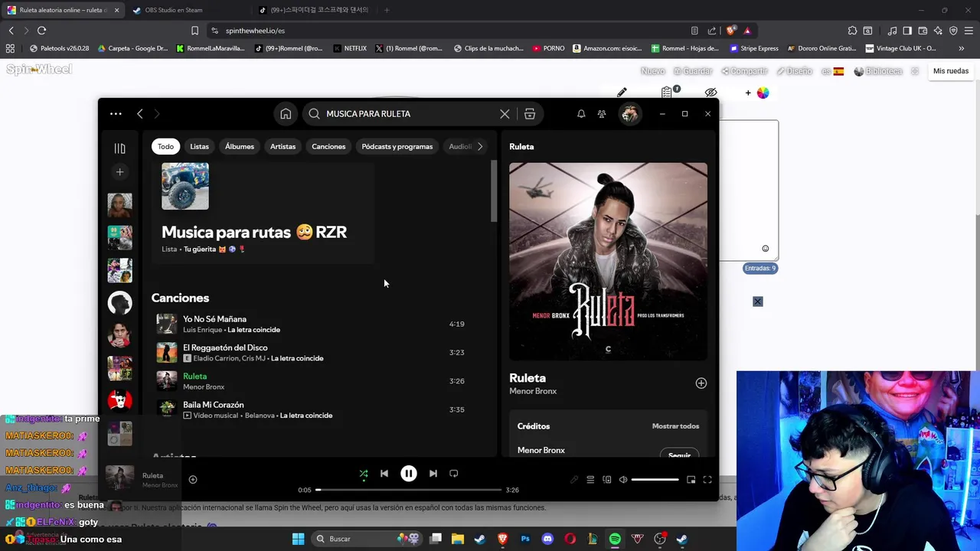The width and height of the screenshot is (980, 551).
Task: Open Spotify notifications bell
Action: 581,114
